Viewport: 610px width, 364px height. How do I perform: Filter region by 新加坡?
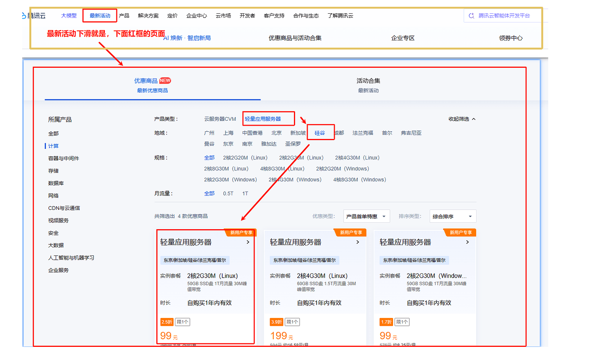[298, 133]
